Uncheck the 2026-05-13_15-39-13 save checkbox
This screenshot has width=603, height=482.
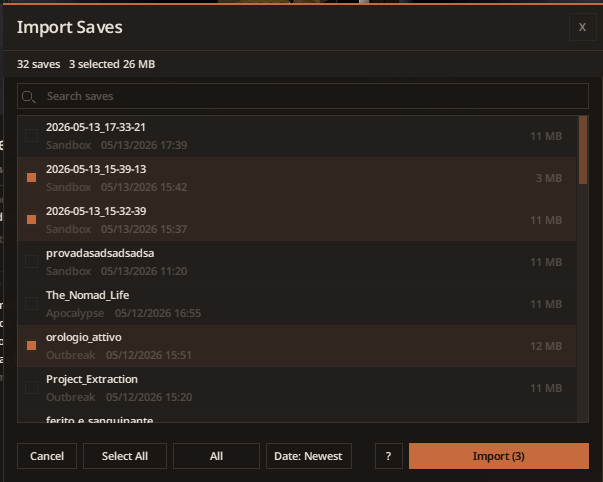pyautogui.click(x=32, y=178)
